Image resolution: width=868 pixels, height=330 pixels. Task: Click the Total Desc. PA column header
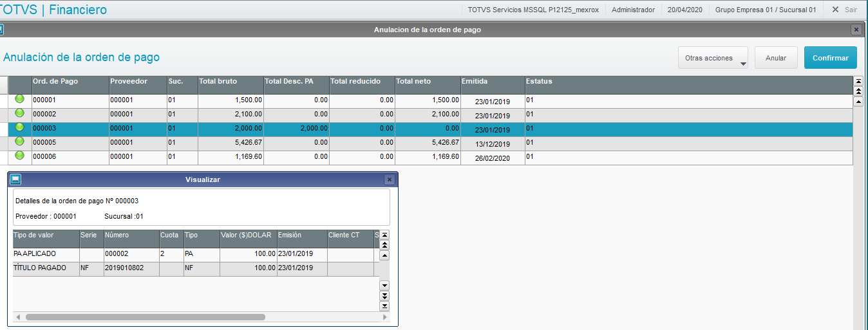pyautogui.click(x=296, y=85)
